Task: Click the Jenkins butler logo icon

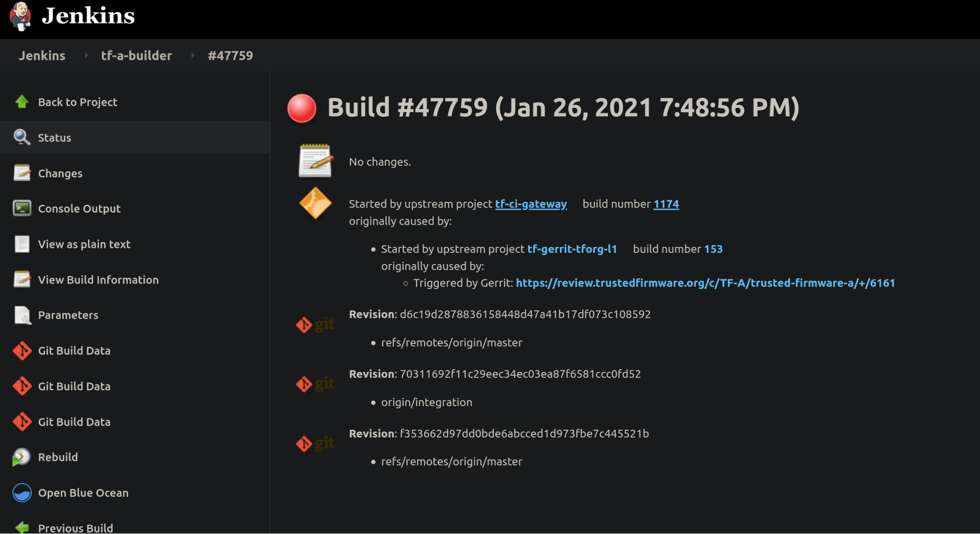Action: tap(20, 16)
